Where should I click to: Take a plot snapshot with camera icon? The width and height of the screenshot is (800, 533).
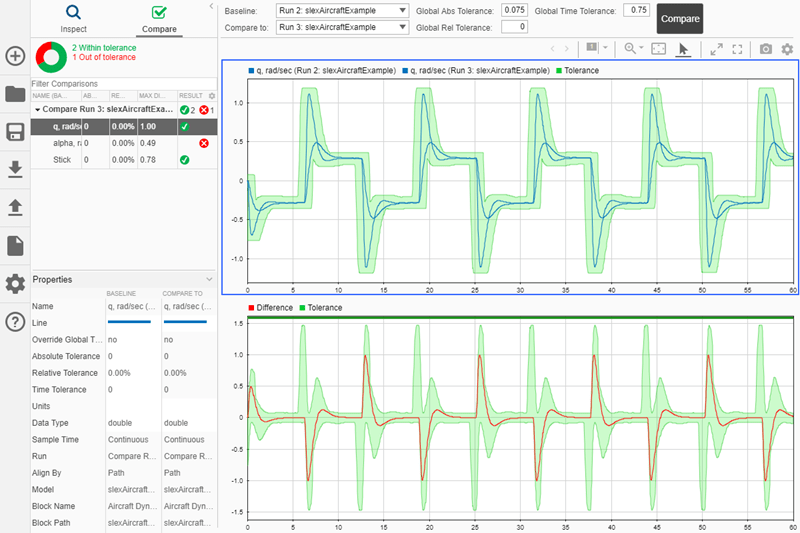[x=765, y=49]
